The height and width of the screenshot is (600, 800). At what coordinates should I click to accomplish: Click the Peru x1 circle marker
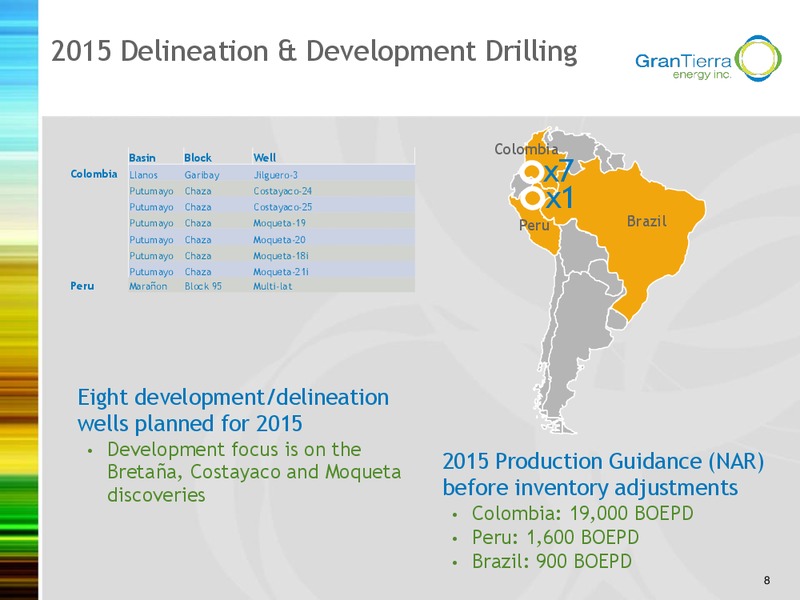tap(532, 197)
